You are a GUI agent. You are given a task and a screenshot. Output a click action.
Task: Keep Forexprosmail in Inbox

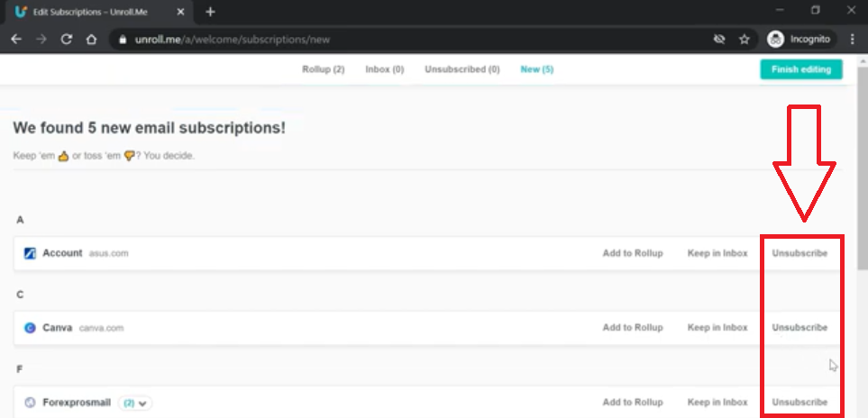(717, 403)
